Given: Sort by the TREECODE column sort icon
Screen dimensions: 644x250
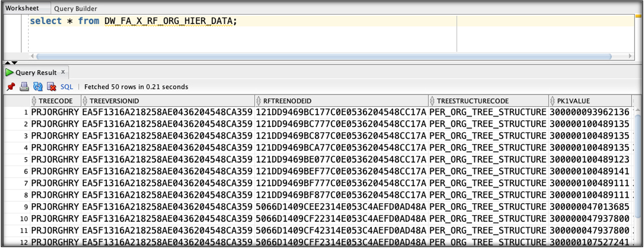Looking at the screenshot, I should click(x=34, y=101).
